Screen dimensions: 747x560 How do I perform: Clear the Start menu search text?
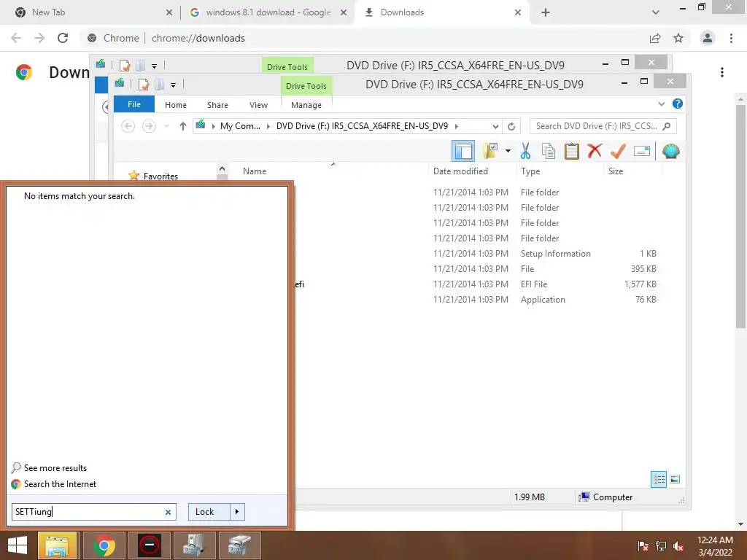pyautogui.click(x=168, y=513)
